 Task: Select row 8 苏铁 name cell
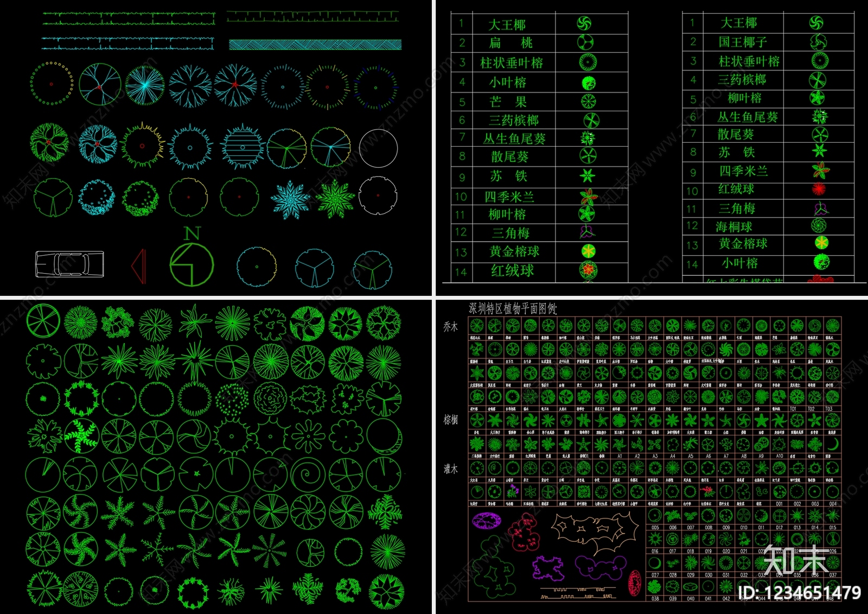click(743, 153)
